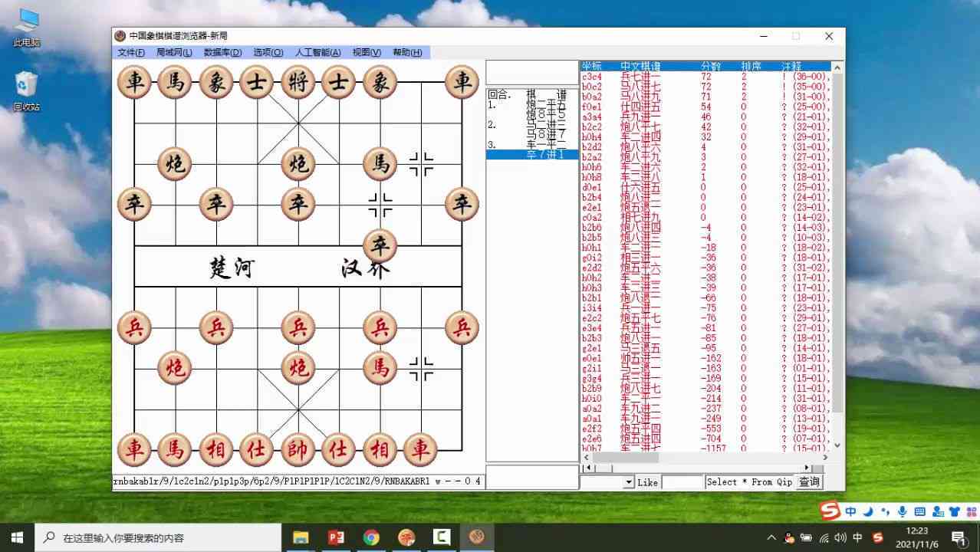The height and width of the screenshot is (552, 980).
Task: Click the 中文棋谱 column header
Action: (640, 66)
